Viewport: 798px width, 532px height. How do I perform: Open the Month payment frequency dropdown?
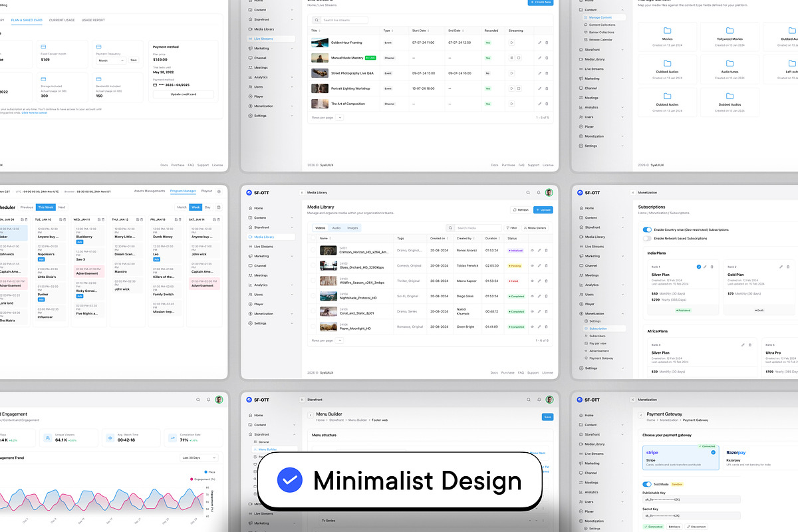(x=111, y=60)
